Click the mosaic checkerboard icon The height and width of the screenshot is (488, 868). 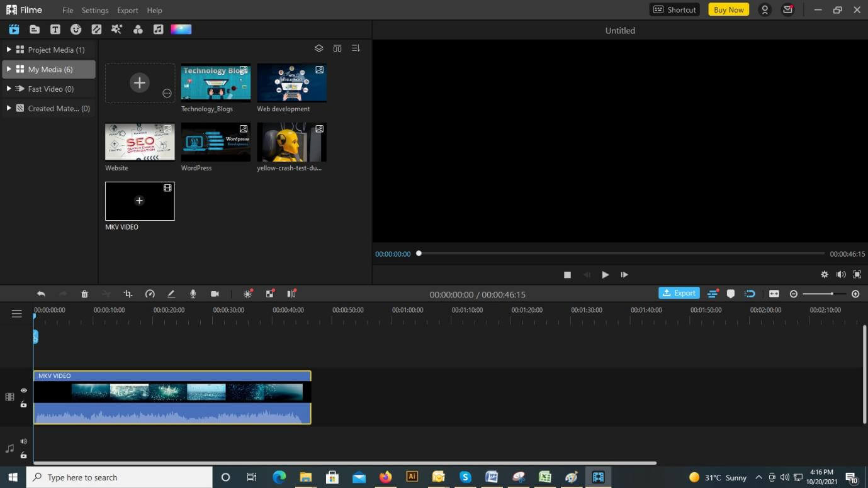tap(270, 294)
